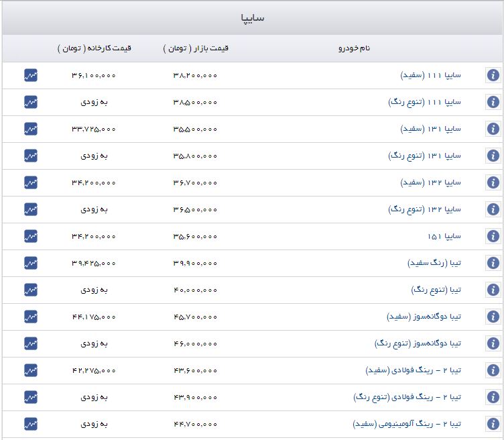
Task: Show price chart for سایپا ۱۵۱
Action: (x=31, y=236)
